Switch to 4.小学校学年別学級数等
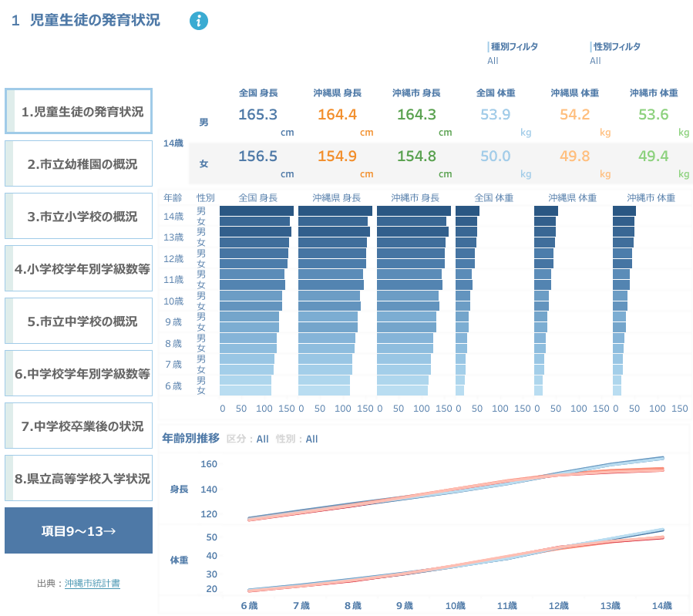The width and height of the screenshot is (693, 616). point(79,268)
